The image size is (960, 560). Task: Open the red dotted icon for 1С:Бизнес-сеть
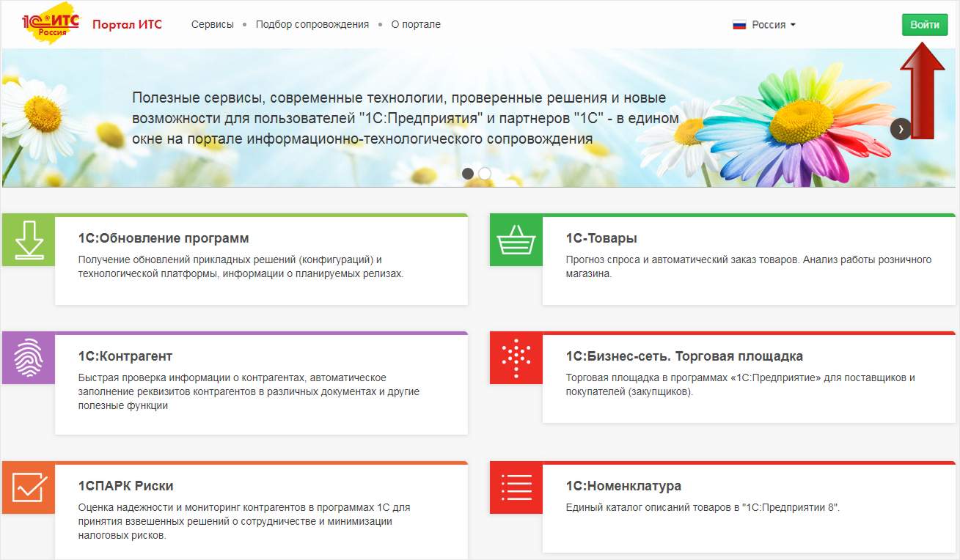point(516,358)
